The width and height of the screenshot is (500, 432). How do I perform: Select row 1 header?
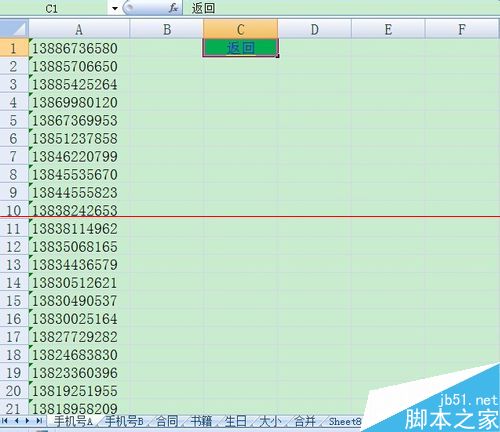point(14,48)
